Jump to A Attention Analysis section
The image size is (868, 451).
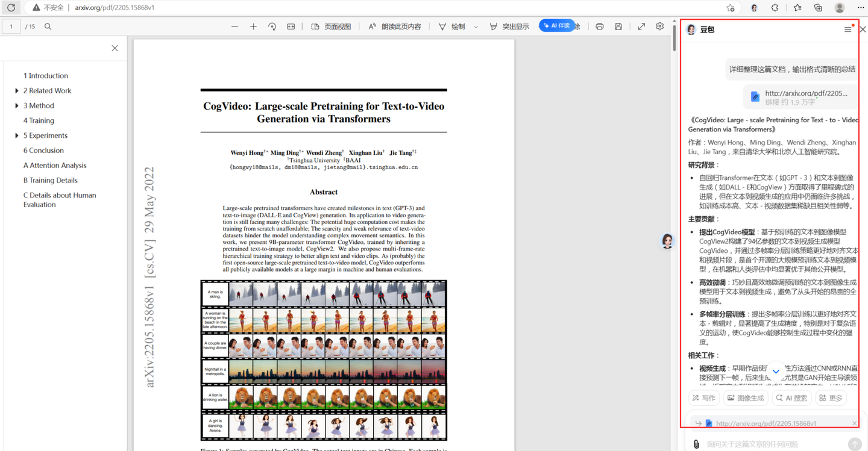click(x=55, y=166)
